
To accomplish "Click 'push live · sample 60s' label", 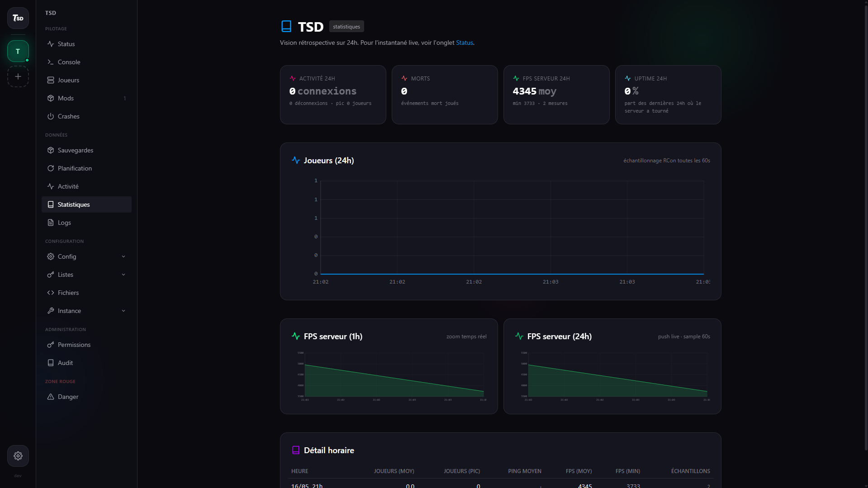I will [x=684, y=336].
